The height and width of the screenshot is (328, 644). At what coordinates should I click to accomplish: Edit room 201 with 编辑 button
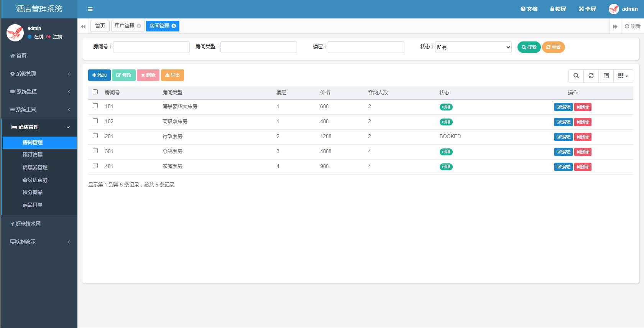563,137
